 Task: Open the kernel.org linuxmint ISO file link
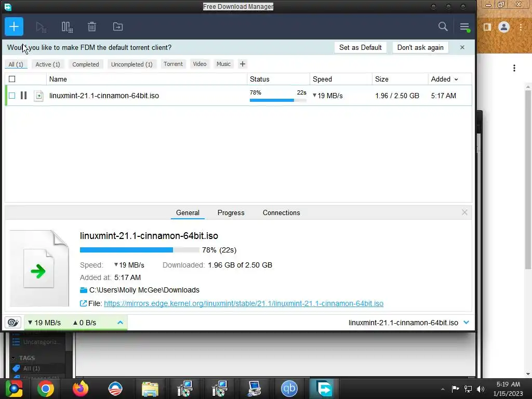[244, 303]
